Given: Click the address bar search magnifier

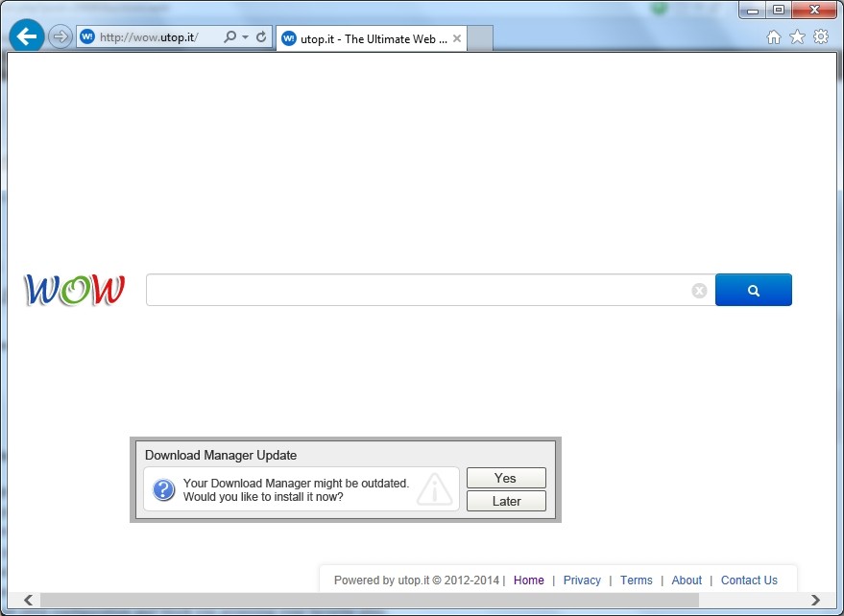Looking at the screenshot, I should (229, 37).
